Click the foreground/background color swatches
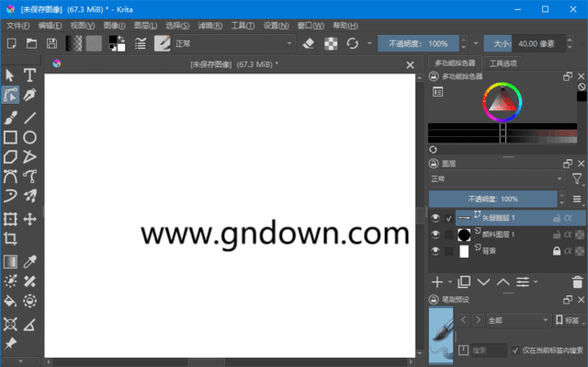The height and width of the screenshot is (367, 588). [117, 43]
